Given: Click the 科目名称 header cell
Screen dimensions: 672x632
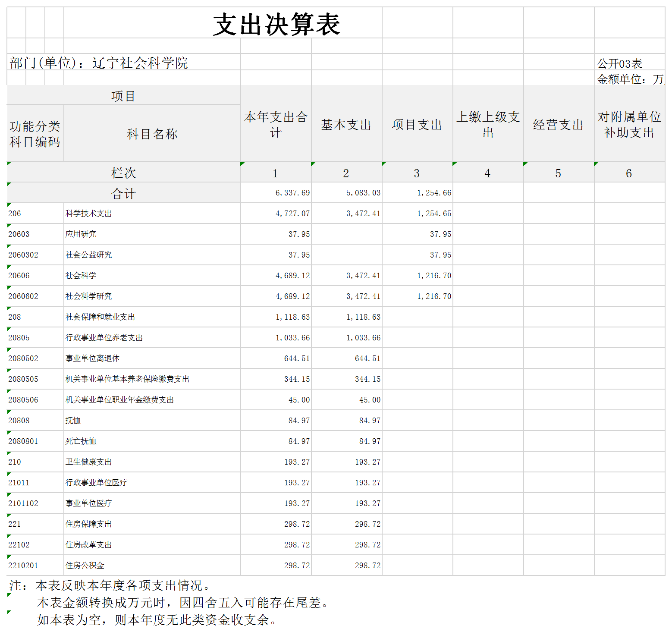Looking at the screenshot, I should pyautogui.click(x=152, y=134).
